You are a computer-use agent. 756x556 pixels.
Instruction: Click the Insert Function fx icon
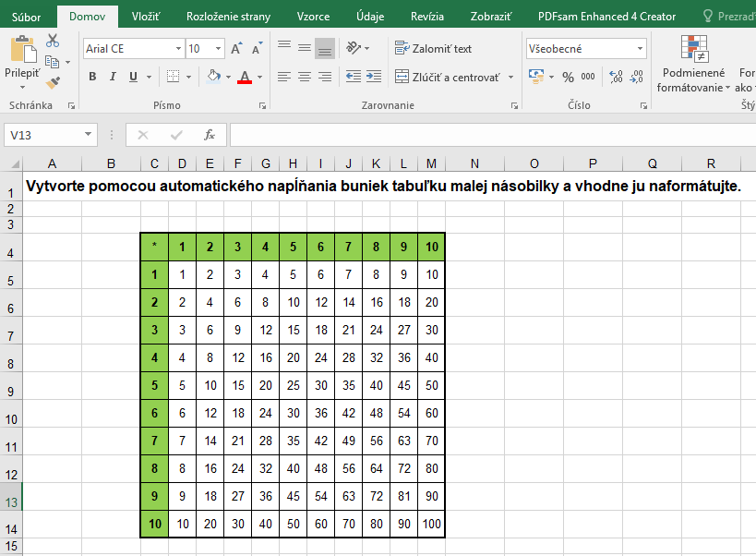(210, 135)
